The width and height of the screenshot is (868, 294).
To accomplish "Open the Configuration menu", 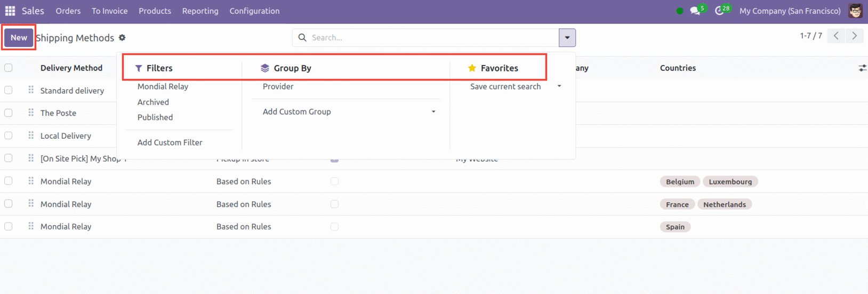I will pyautogui.click(x=254, y=11).
